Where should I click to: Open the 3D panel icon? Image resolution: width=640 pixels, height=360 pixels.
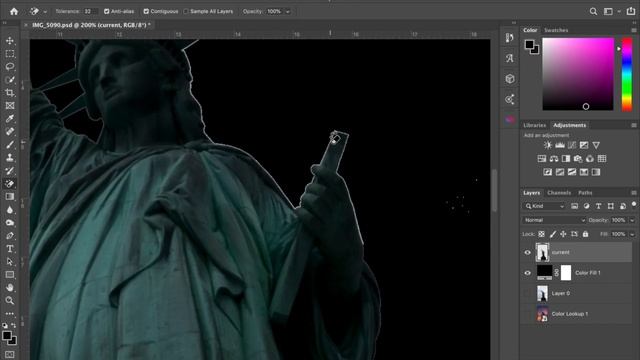click(510, 79)
